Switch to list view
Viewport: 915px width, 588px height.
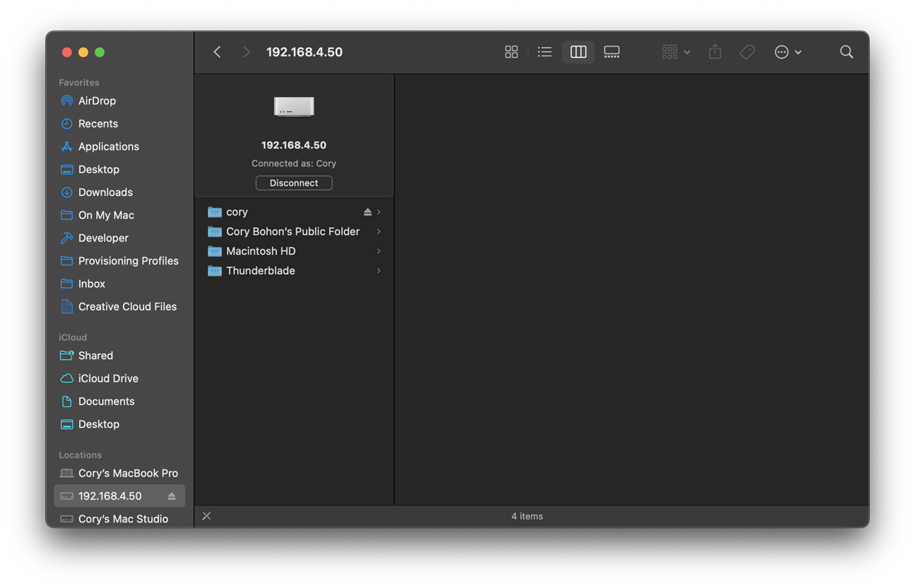544,52
